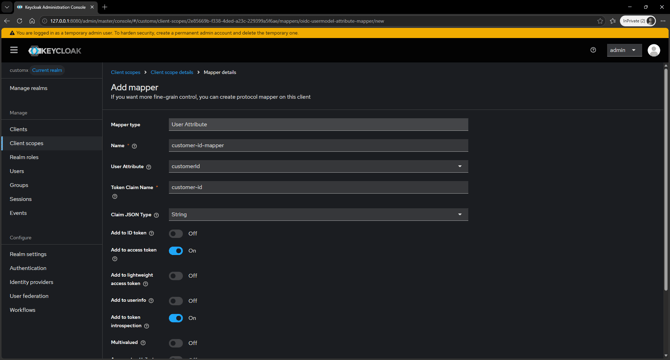Open the admin user dropdown
This screenshot has height=360, width=670.
624,50
